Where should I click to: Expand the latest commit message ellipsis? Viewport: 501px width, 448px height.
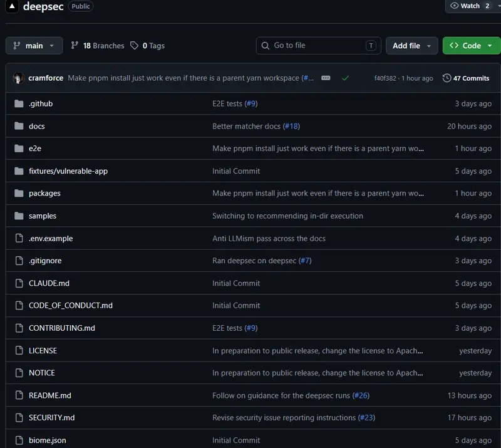[326, 78]
